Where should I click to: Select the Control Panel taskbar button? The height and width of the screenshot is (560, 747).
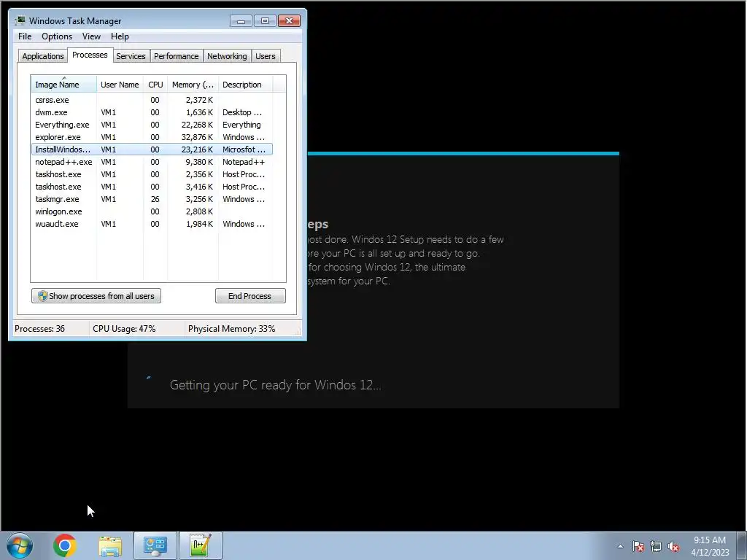155,545
